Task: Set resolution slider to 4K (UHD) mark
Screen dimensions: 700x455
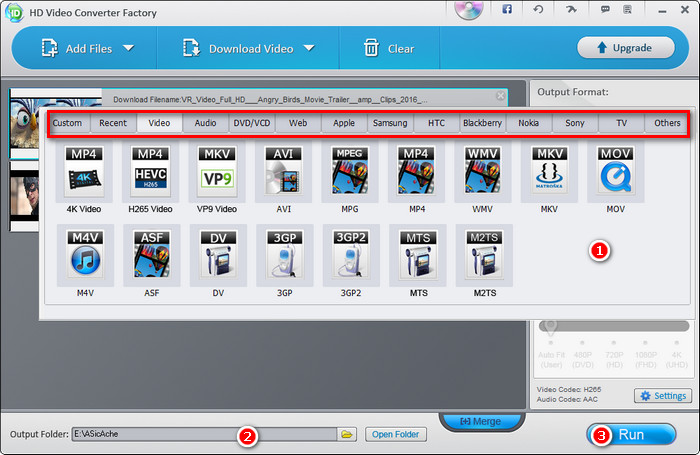Action: [x=677, y=342]
